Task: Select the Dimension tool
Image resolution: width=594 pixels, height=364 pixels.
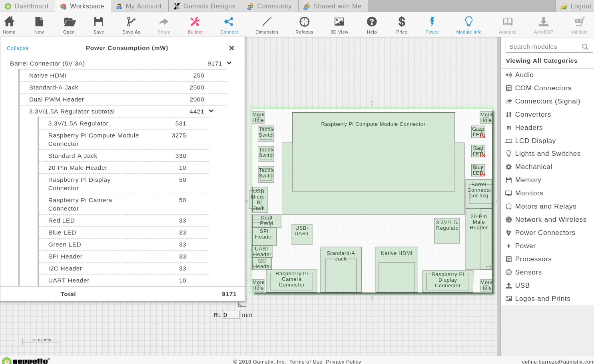Action: point(267,25)
